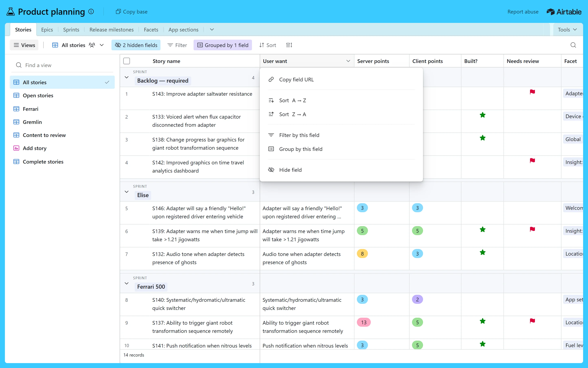This screenshot has height=368, width=588.
Task: Open the App sections tab
Action: pos(184,29)
